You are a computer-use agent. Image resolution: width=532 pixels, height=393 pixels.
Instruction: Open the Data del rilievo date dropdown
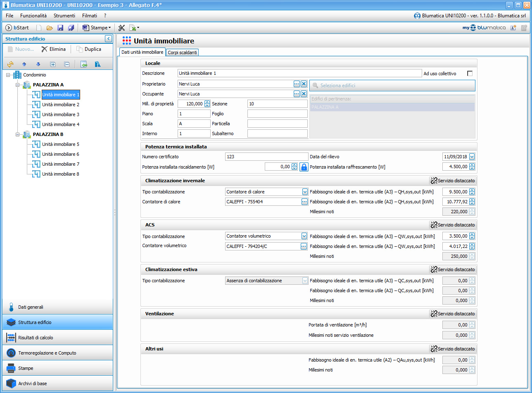pos(472,157)
